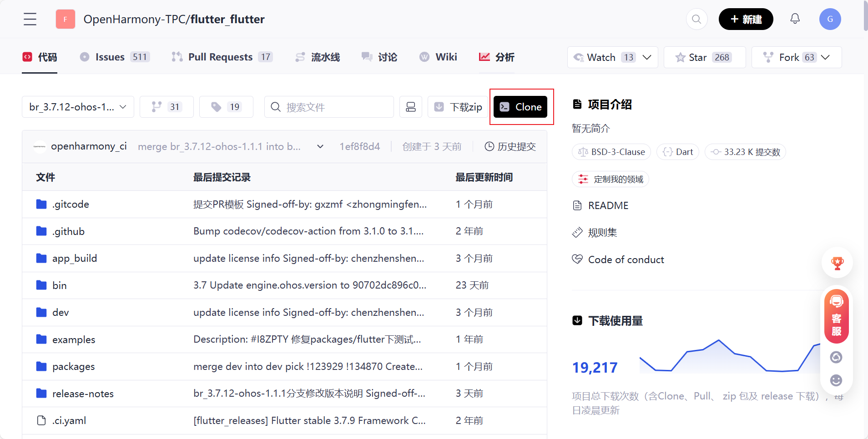The image size is (868, 439).
Task: Open the Wiki tab
Action: click(438, 57)
